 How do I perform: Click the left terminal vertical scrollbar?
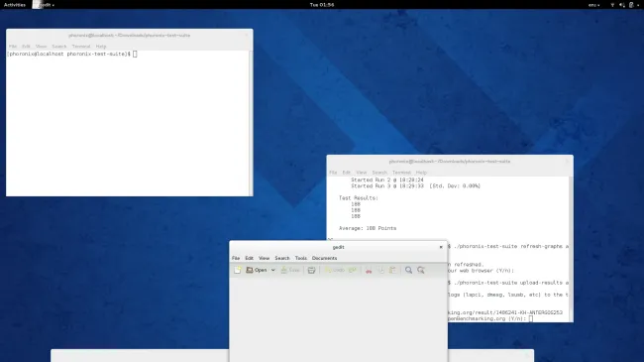(x=252, y=123)
